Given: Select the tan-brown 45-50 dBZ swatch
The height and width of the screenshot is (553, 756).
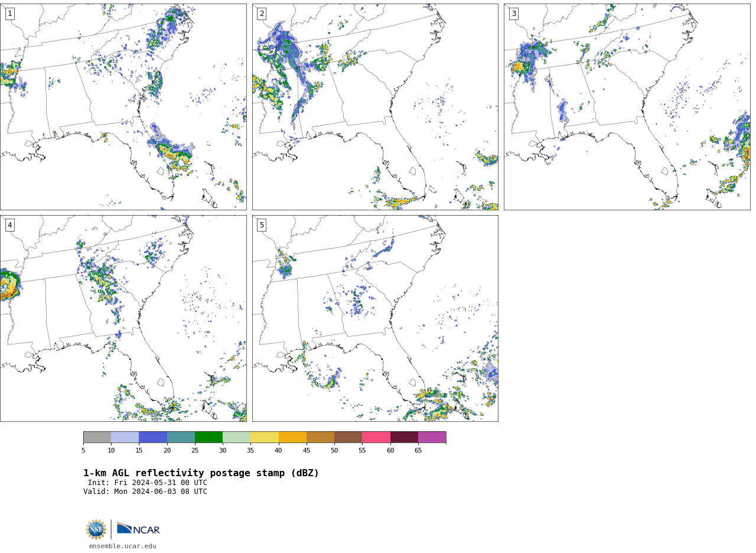Looking at the screenshot, I should click(320, 437).
